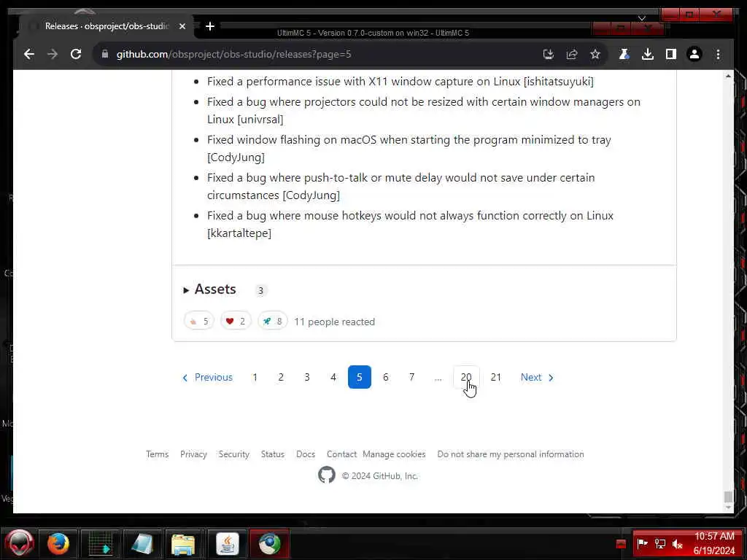Image resolution: width=747 pixels, height=560 pixels.
Task: Go to the Next releases page
Action: [x=537, y=377]
